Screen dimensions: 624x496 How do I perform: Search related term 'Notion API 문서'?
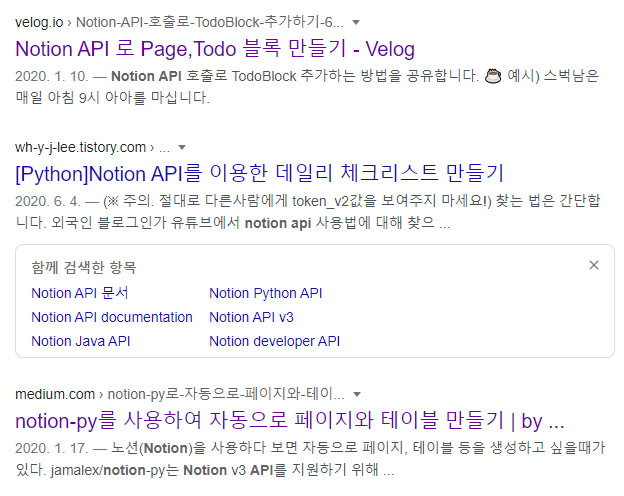(80, 293)
